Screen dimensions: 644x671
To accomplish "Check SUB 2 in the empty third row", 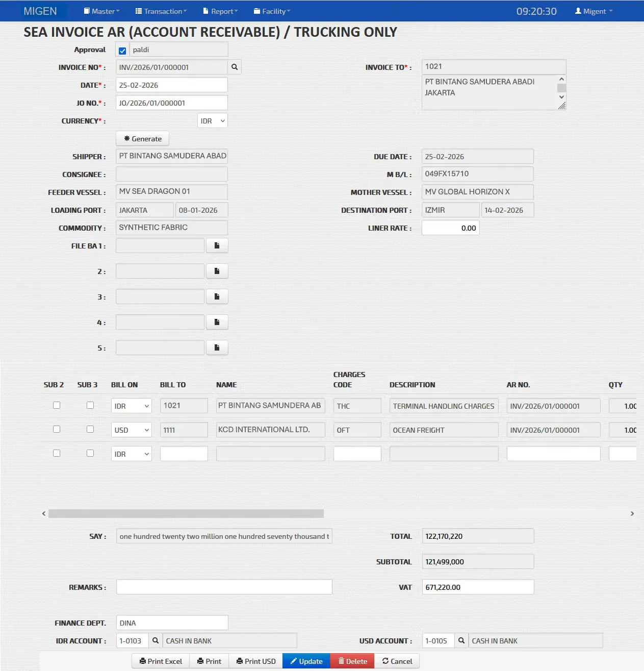I will [x=57, y=453].
